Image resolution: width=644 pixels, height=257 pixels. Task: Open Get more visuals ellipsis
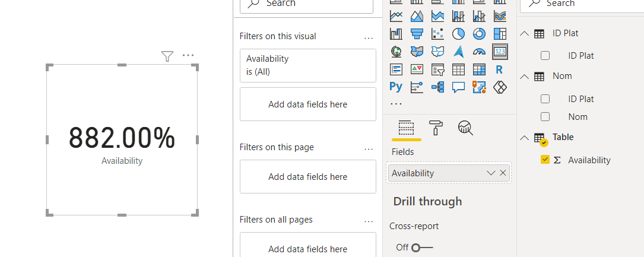point(396,104)
